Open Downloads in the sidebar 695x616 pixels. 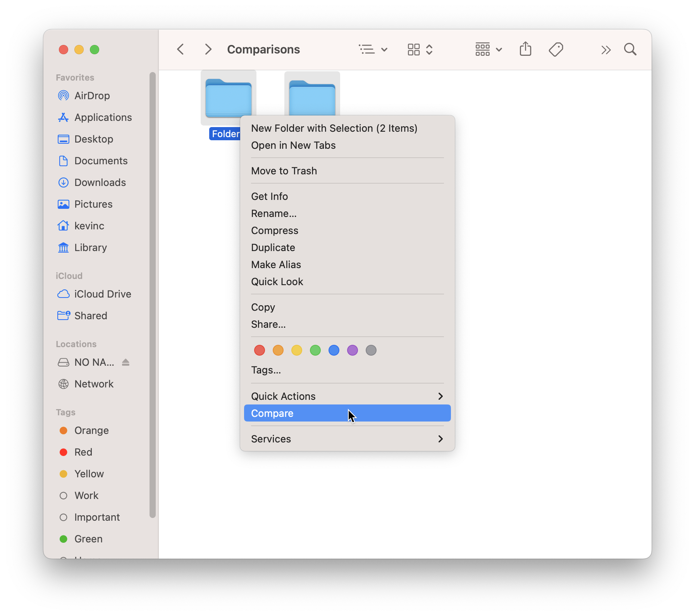coord(91,182)
